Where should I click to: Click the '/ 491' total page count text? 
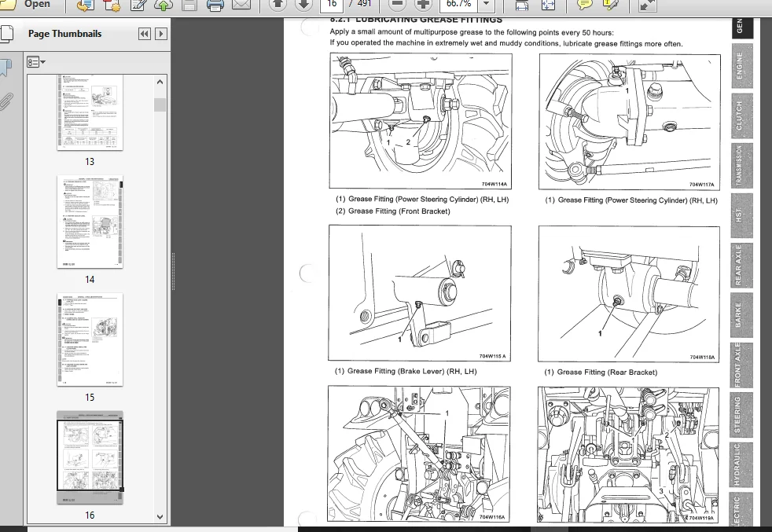(x=360, y=4)
